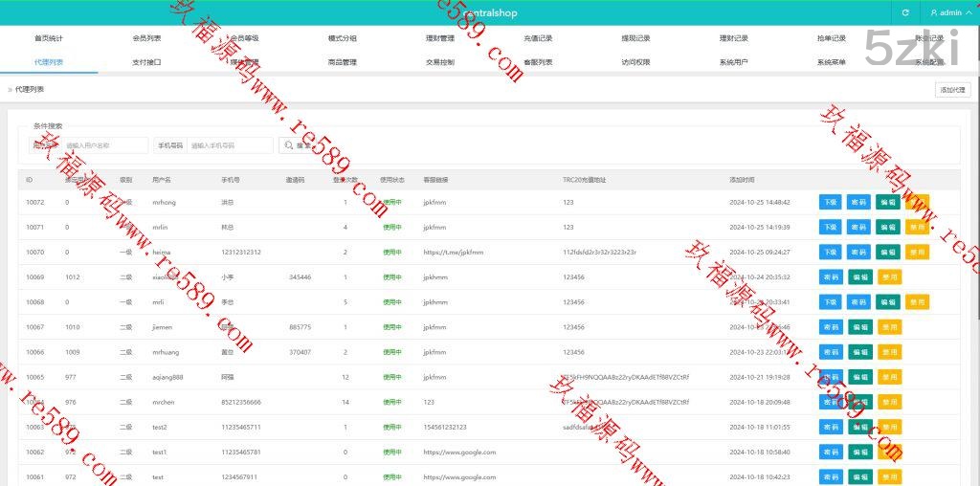Image resolution: width=980 pixels, height=486 pixels.
Task: Click 禁用 button for user xiaoli
Action: 889,276
